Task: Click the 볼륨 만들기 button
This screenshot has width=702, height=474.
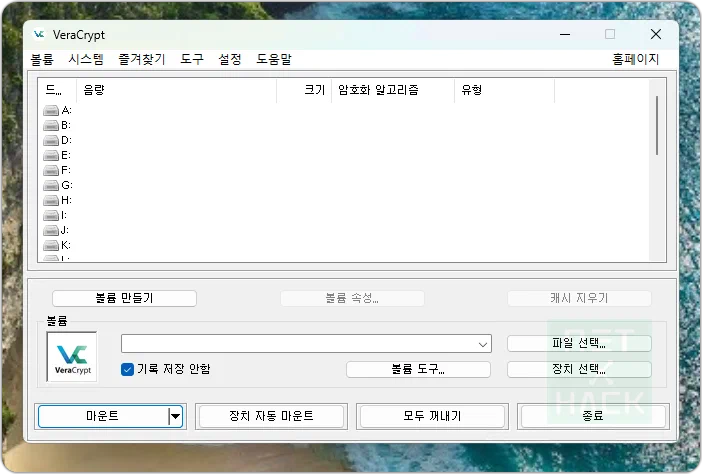Action: 124,299
